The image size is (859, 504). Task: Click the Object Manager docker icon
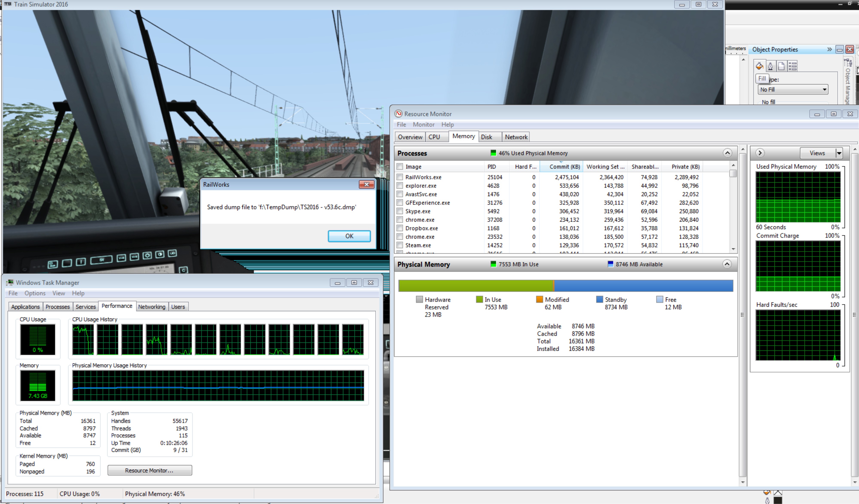[x=848, y=63]
